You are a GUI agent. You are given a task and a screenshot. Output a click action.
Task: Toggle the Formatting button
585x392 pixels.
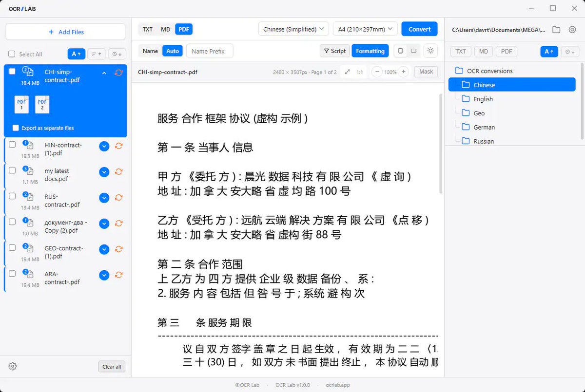click(370, 51)
